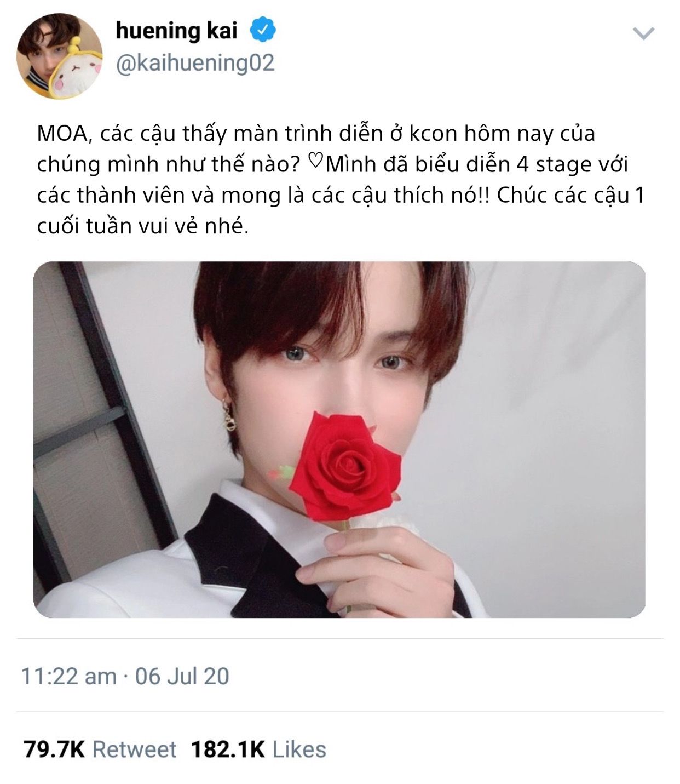Click the blue verified badge
This screenshot has height=784, width=680.
tap(263, 30)
